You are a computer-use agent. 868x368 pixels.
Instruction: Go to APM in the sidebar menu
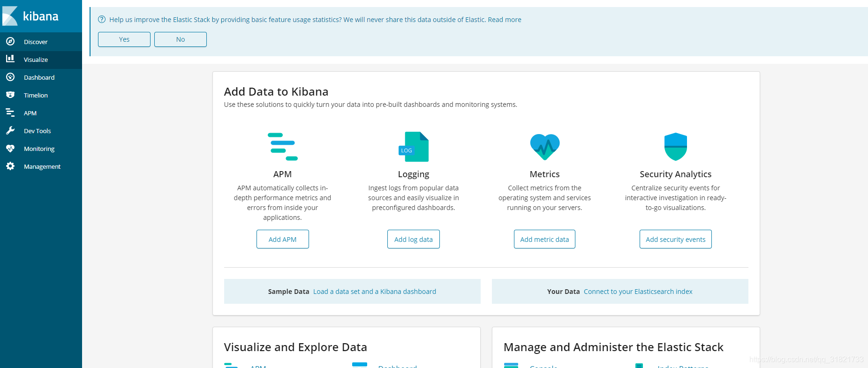pos(41,113)
